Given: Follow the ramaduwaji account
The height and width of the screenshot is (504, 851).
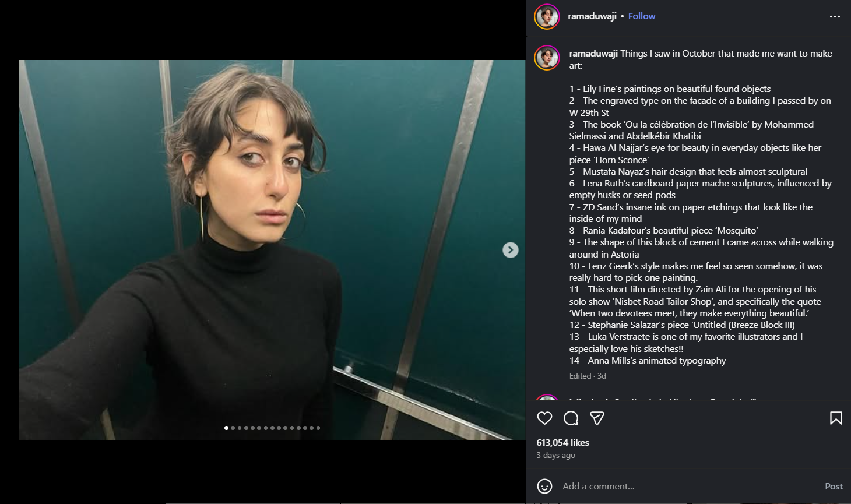Looking at the screenshot, I should tap(642, 16).
